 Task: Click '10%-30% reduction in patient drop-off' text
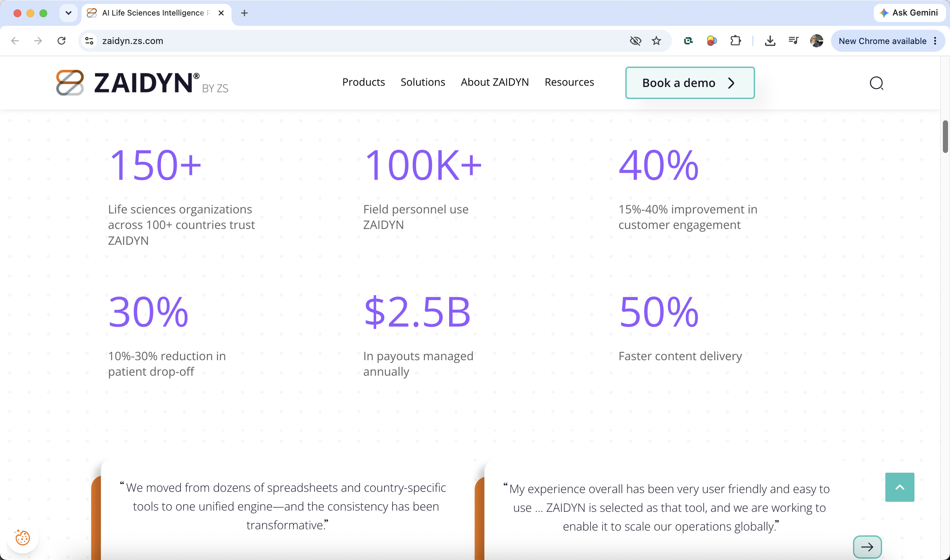tap(167, 364)
